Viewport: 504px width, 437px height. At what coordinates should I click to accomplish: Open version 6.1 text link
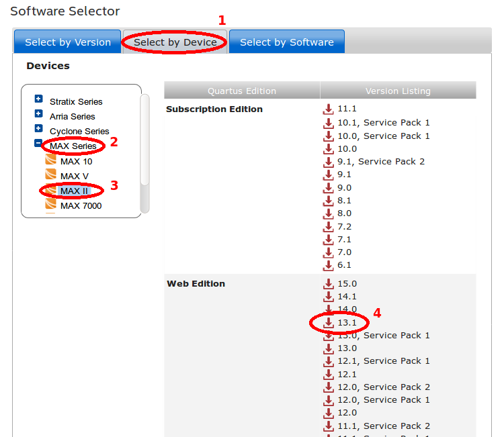coord(344,265)
